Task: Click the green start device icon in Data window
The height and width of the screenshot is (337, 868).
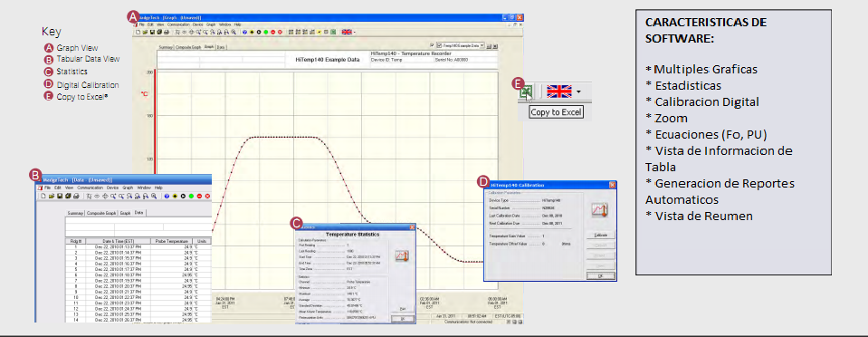Action: coord(191,197)
